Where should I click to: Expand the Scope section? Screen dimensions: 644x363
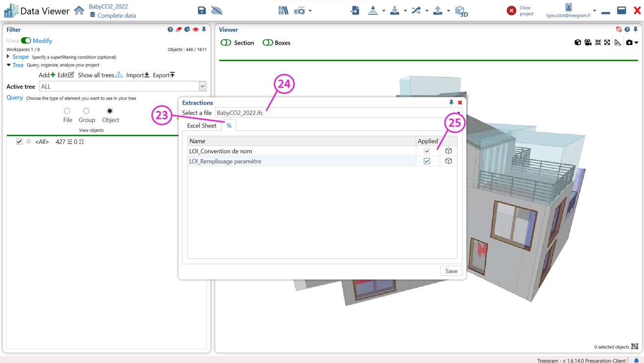tap(8, 57)
